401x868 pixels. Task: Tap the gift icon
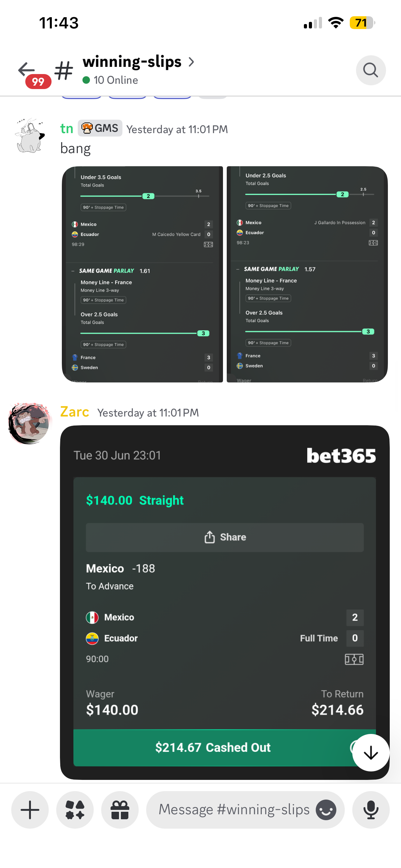[120, 810]
